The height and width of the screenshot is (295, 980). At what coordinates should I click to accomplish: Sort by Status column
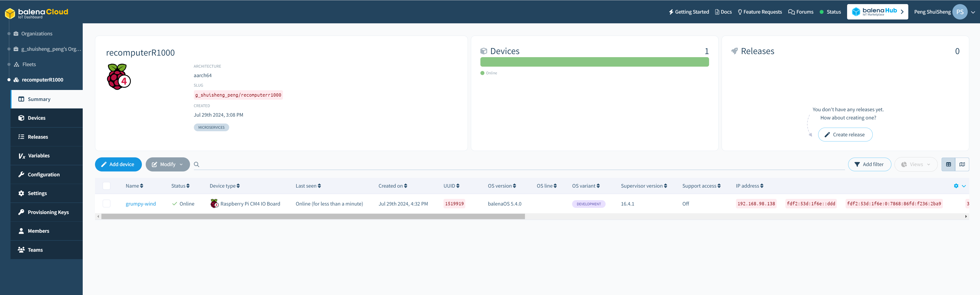pos(180,186)
